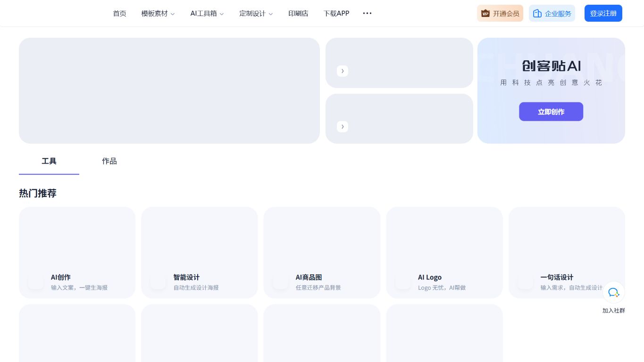Open the AI创作 tool card

click(x=77, y=253)
